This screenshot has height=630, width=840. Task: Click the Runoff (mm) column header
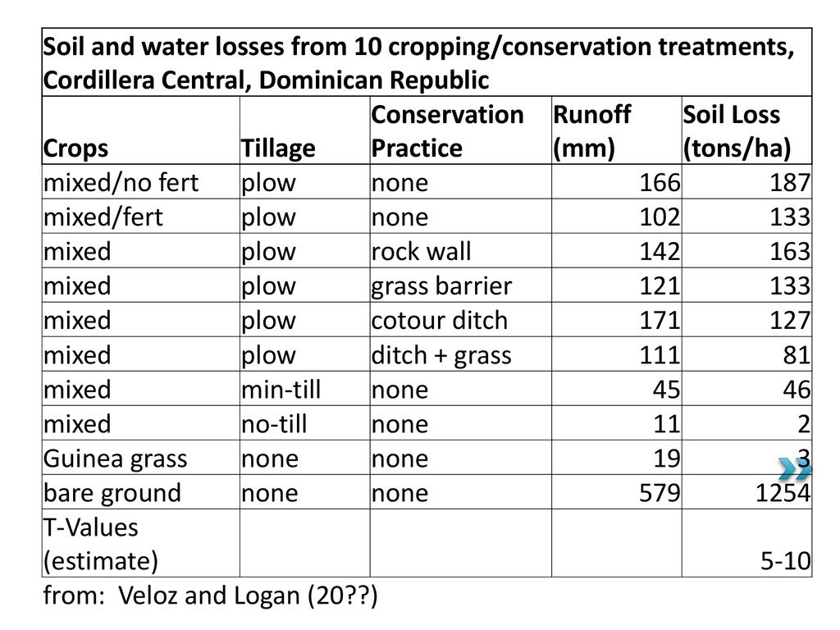[591, 131]
